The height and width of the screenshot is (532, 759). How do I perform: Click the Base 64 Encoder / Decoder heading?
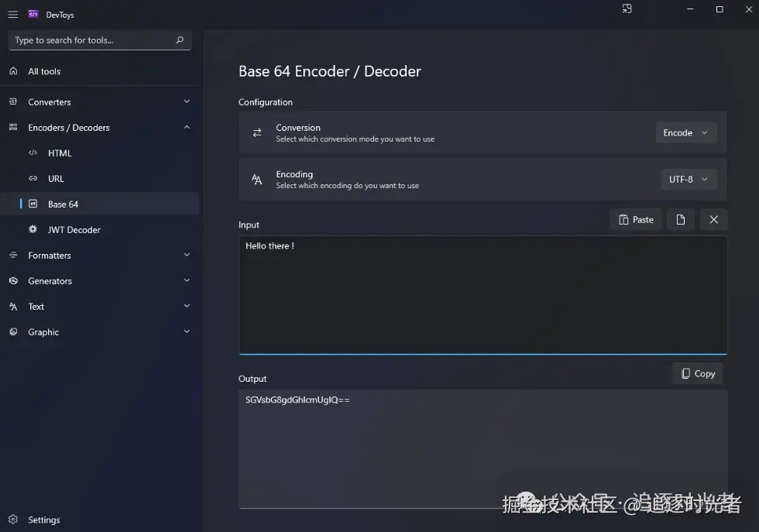[330, 71]
